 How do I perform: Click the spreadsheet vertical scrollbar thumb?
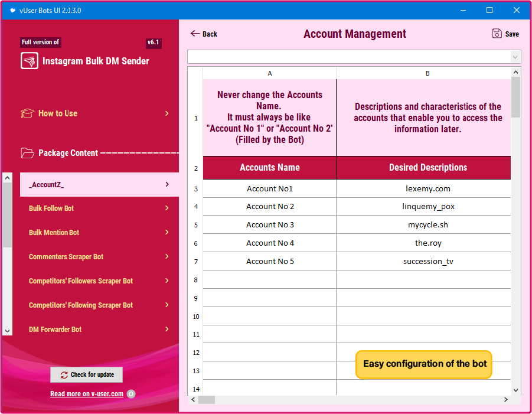point(515,97)
